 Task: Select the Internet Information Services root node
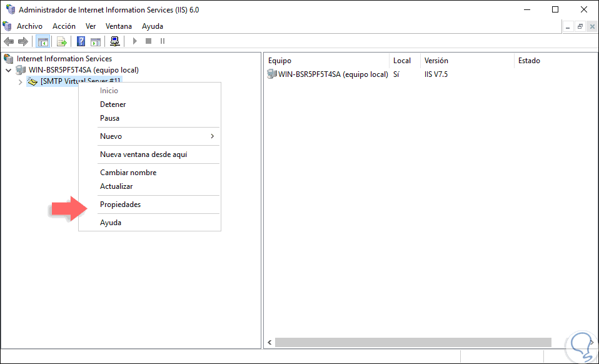[x=64, y=59]
